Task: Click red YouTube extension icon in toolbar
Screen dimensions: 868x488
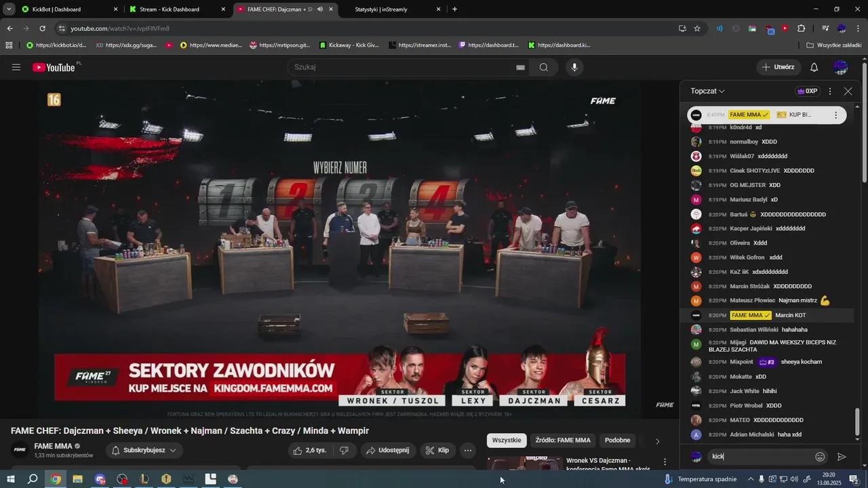Action: pyautogui.click(x=785, y=28)
